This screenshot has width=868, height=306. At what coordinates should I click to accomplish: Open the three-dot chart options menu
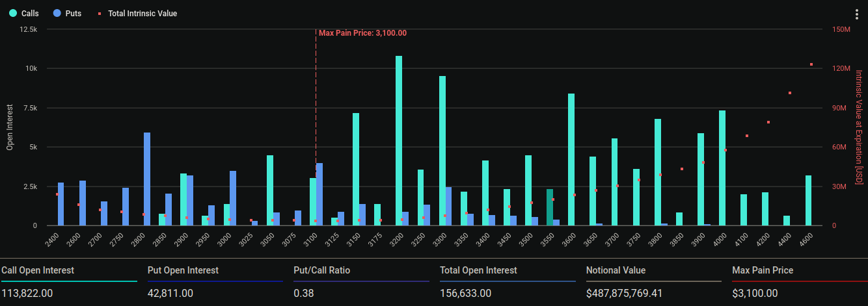click(856, 14)
